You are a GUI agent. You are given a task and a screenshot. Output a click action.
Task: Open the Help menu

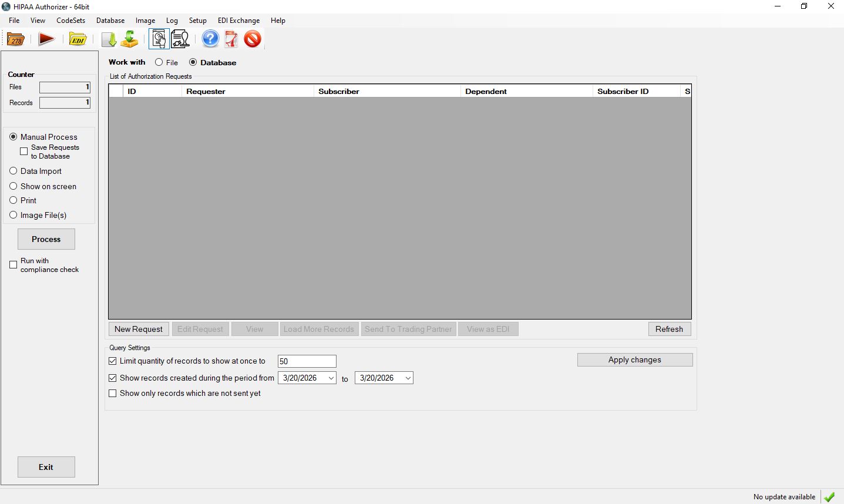pyautogui.click(x=278, y=21)
